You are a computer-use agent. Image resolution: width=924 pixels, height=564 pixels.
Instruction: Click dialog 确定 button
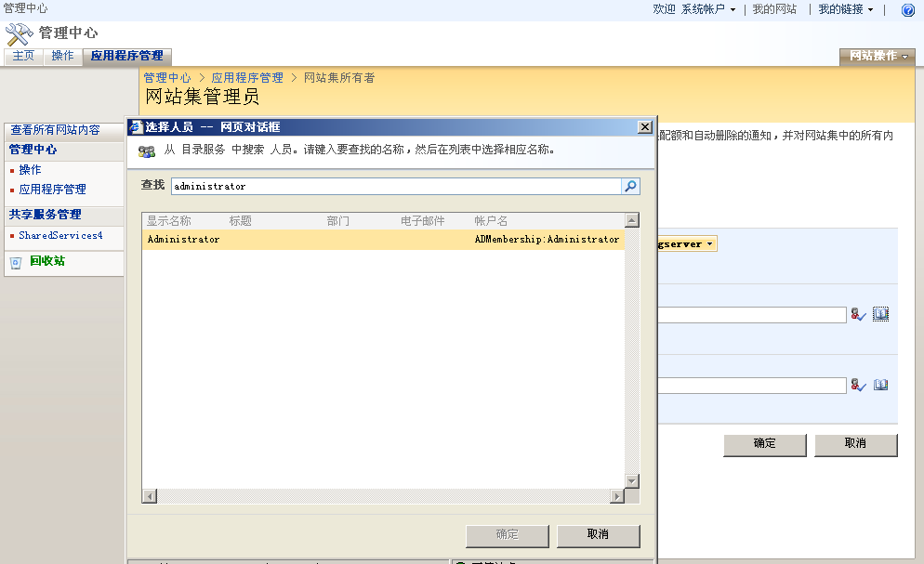508,536
